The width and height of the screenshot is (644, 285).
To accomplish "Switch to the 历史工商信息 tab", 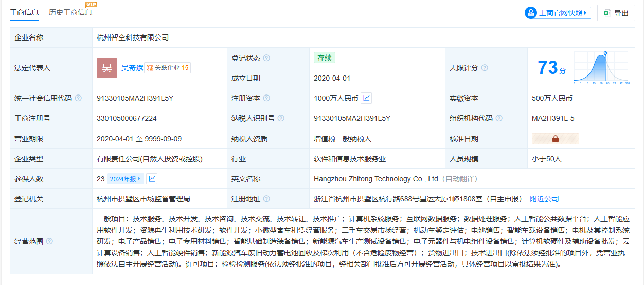I will tap(70, 12).
